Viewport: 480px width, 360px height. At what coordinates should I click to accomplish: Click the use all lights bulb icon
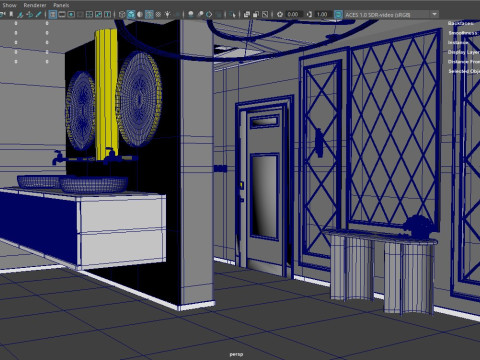(x=167, y=14)
